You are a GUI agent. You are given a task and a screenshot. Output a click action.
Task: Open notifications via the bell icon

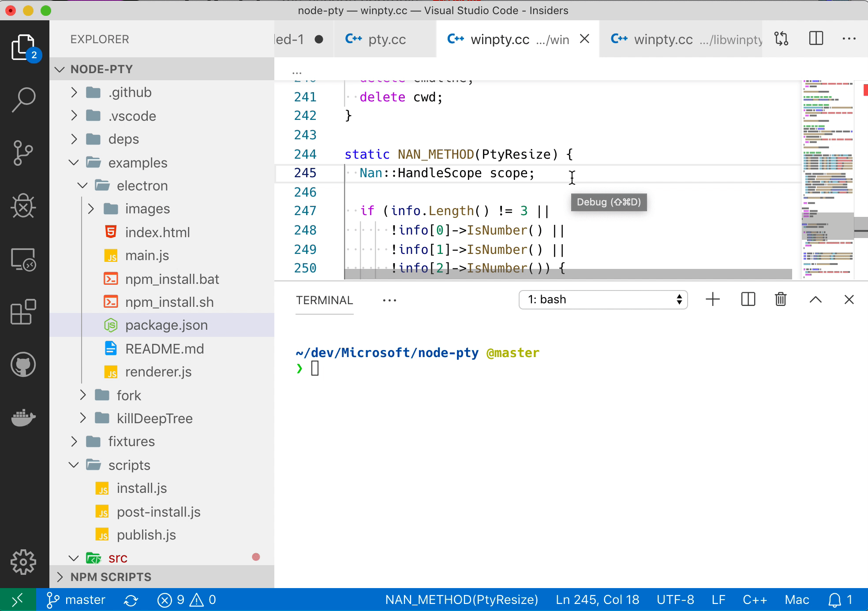[835, 600]
